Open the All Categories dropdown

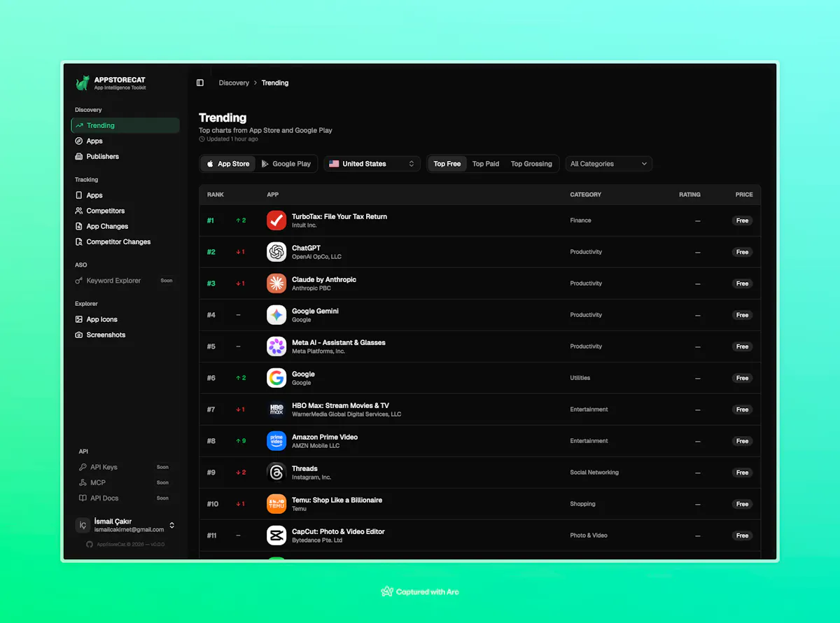point(609,164)
